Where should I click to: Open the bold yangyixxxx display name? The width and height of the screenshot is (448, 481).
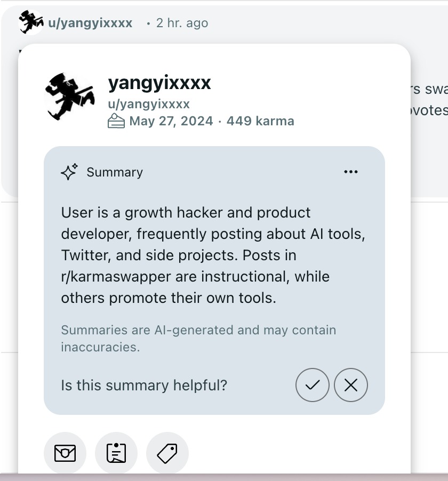(x=159, y=83)
